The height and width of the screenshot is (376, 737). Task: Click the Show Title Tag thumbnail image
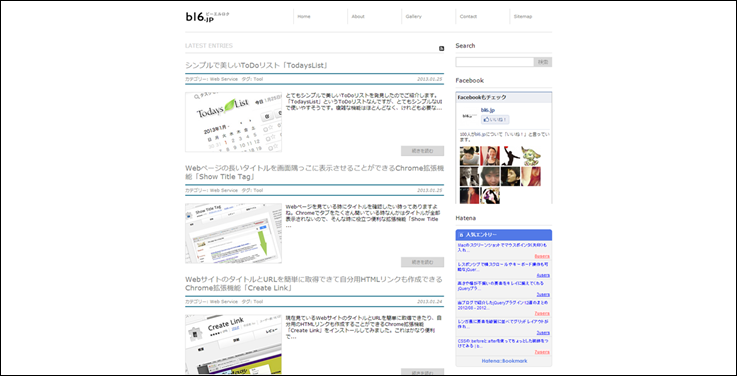coord(234,233)
